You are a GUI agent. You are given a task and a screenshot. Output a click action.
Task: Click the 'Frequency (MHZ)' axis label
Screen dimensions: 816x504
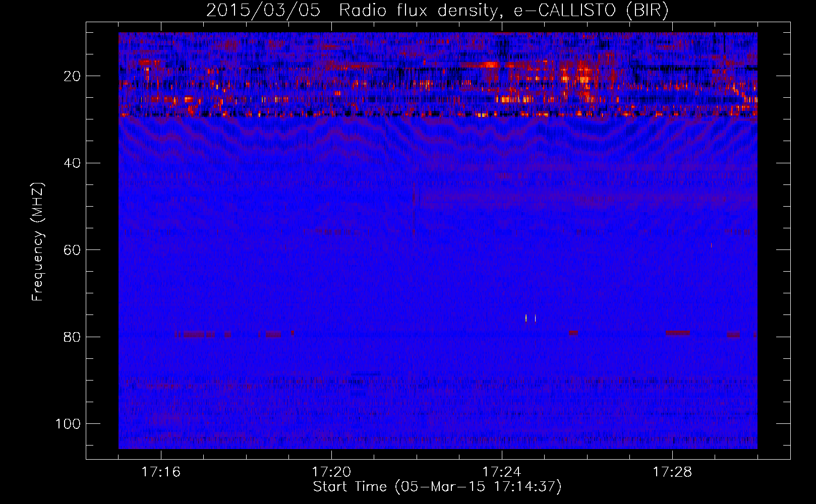point(38,241)
